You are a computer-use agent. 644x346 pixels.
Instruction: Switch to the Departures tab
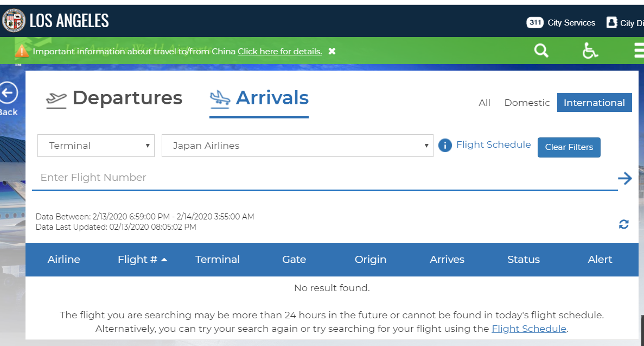114,99
